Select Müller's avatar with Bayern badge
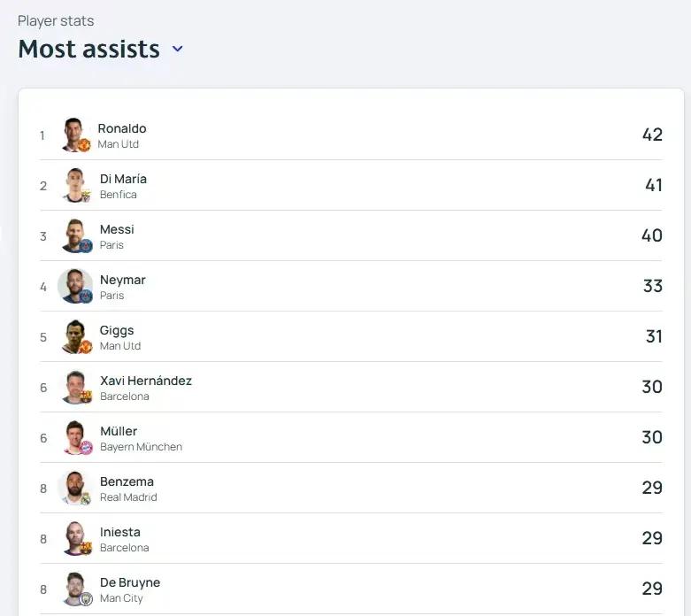Viewport: 691px width, 616px height. [x=75, y=437]
